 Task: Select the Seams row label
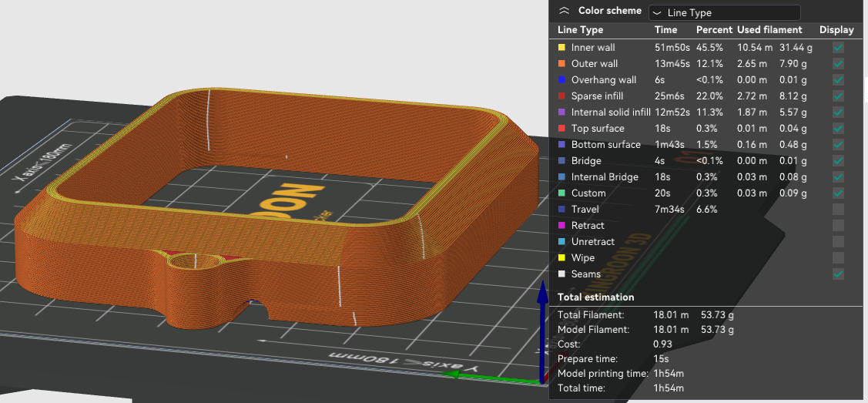tap(585, 274)
